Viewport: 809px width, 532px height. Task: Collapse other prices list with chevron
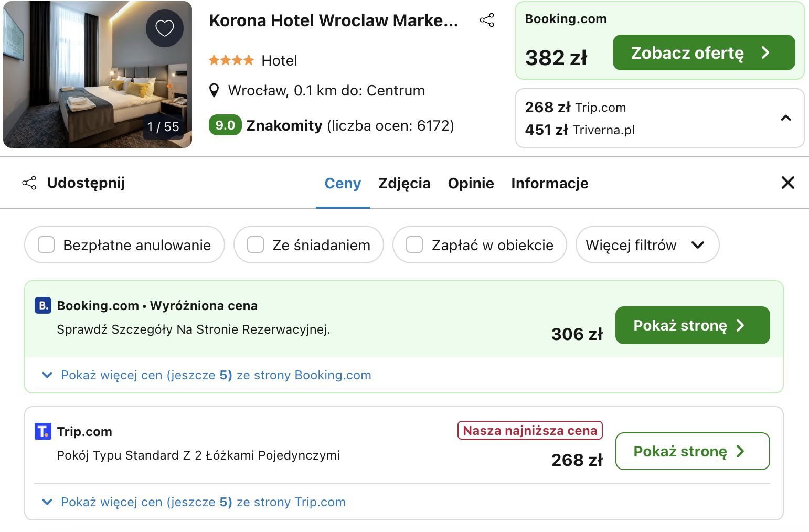[x=786, y=118]
